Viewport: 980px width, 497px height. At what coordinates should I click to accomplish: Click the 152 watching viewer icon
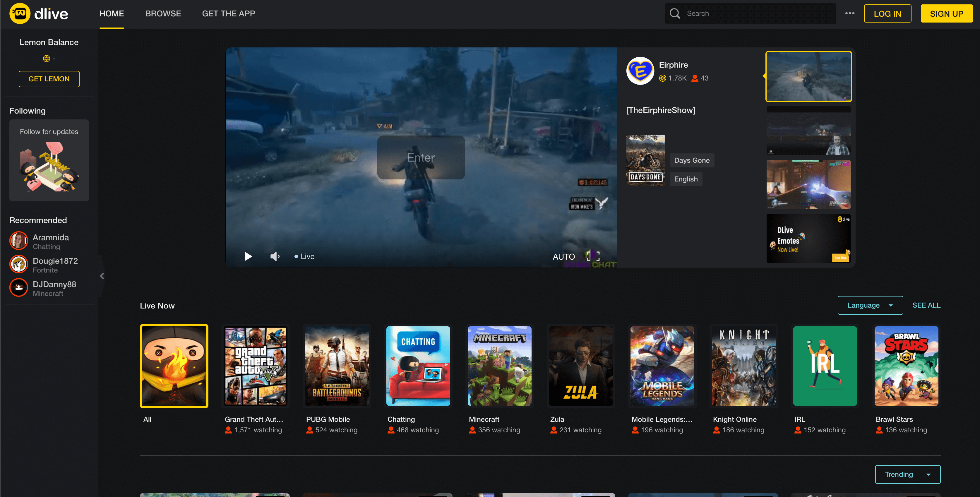coord(798,430)
